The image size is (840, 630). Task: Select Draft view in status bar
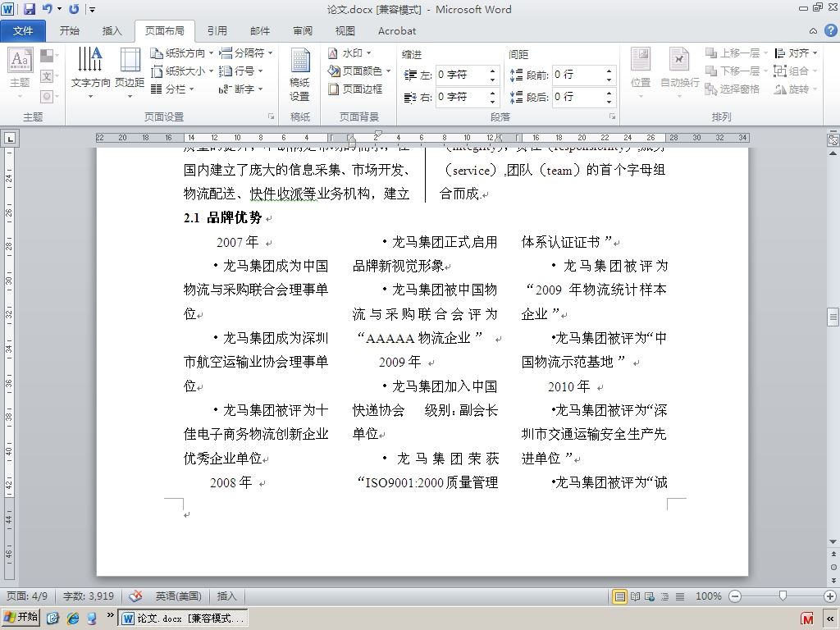[x=680, y=596]
